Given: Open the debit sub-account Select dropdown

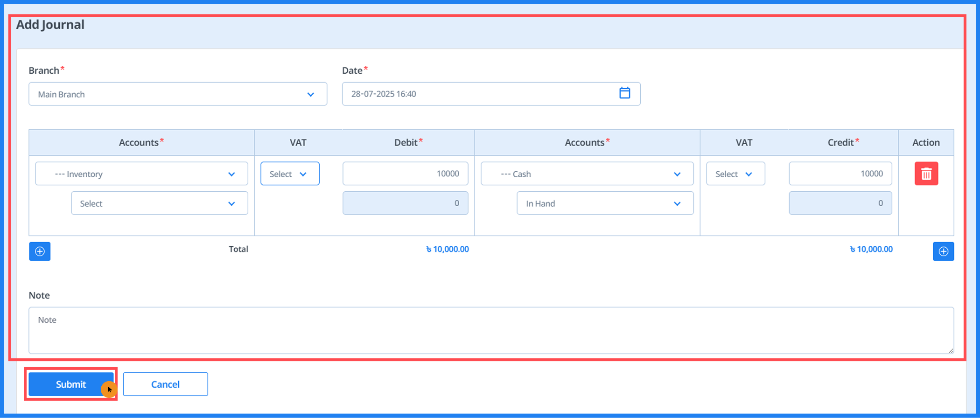Looking at the screenshot, I should [159, 203].
